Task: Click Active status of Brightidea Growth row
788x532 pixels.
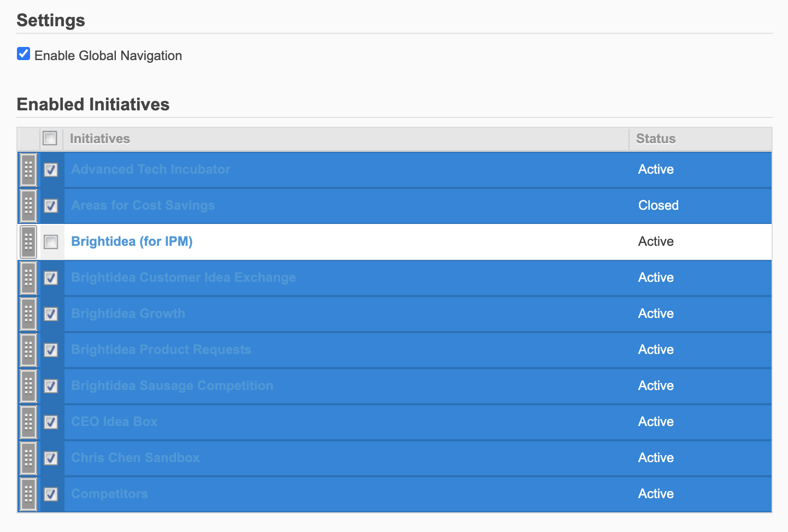Action: (656, 314)
